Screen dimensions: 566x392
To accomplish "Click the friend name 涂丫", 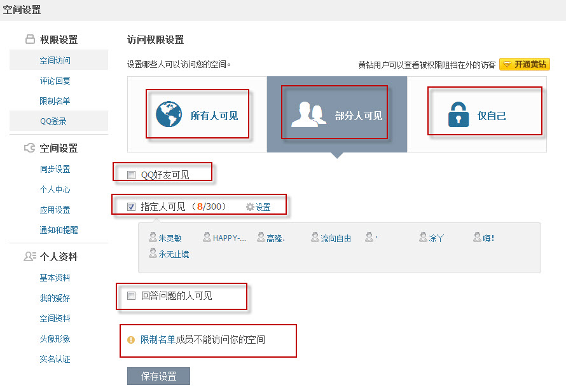I will pyautogui.click(x=436, y=238).
